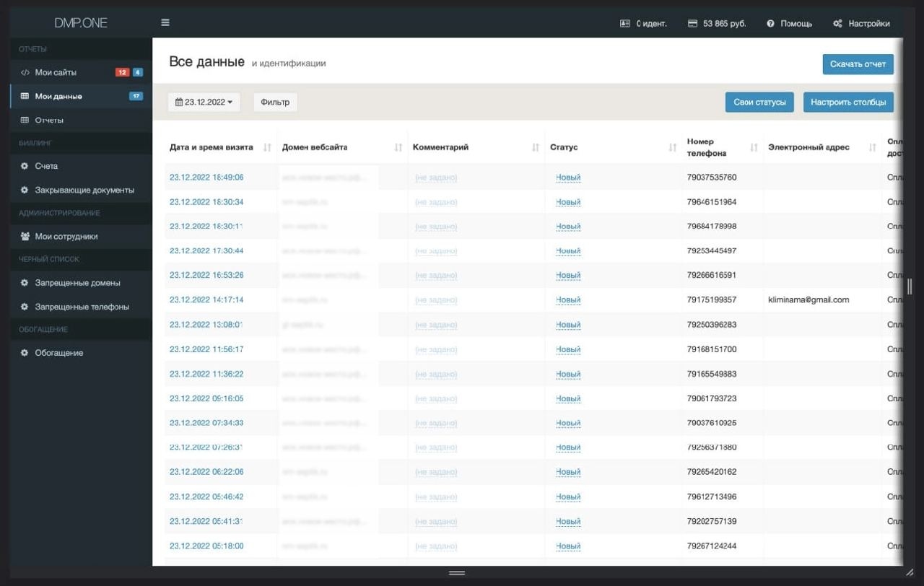
Task: Open the Новый status dropdown in first row
Action: pyautogui.click(x=568, y=178)
